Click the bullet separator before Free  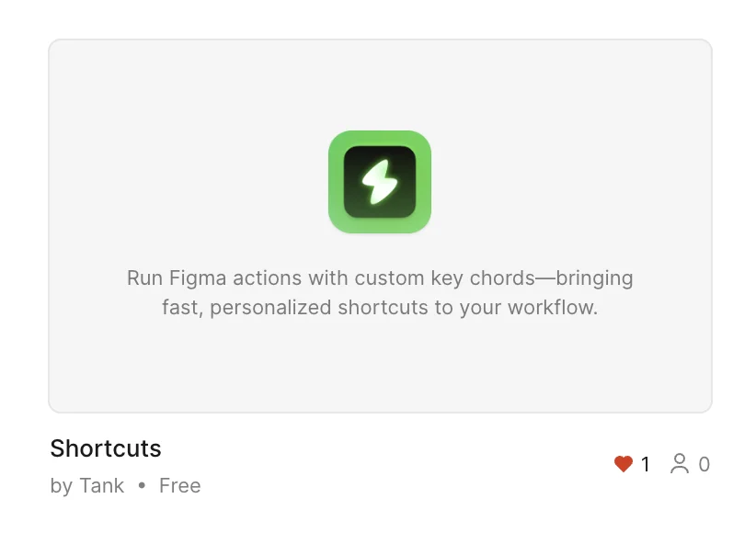pos(142,486)
